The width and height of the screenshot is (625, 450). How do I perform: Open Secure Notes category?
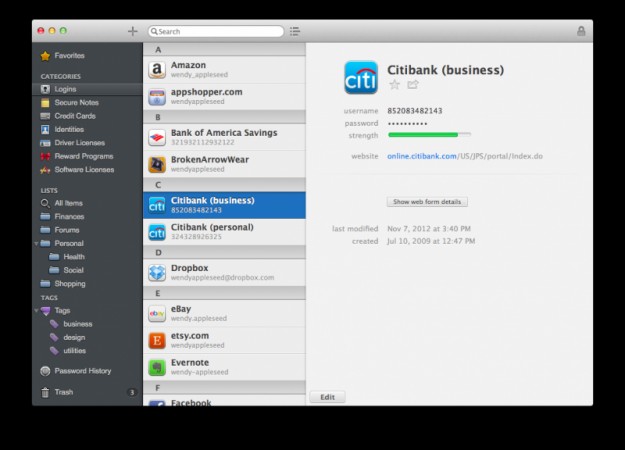point(75,102)
